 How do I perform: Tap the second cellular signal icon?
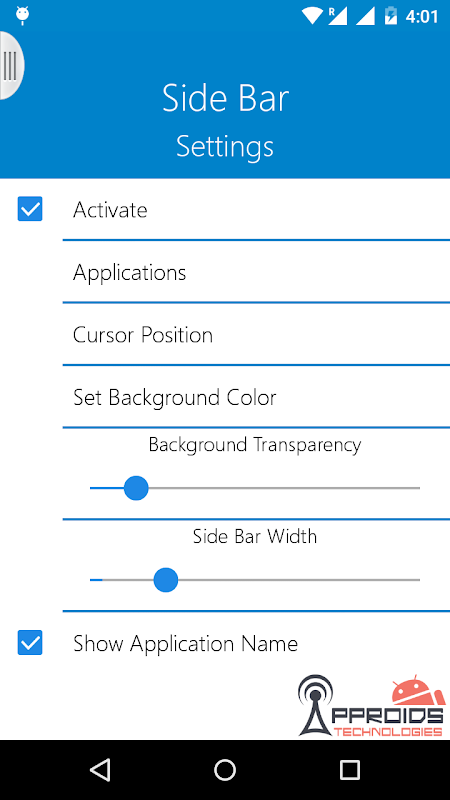tap(365, 16)
